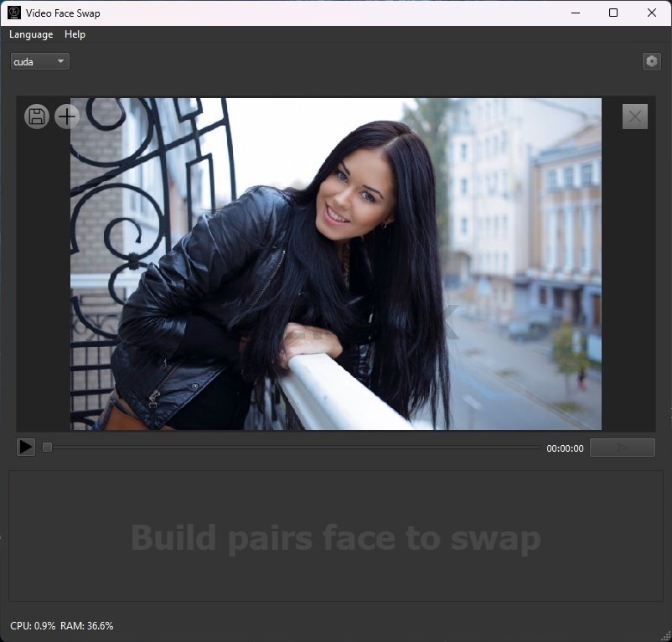The width and height of the screenshot is (672, 642).
Task: Click the RAM usage readout
Action: (87, 626)
